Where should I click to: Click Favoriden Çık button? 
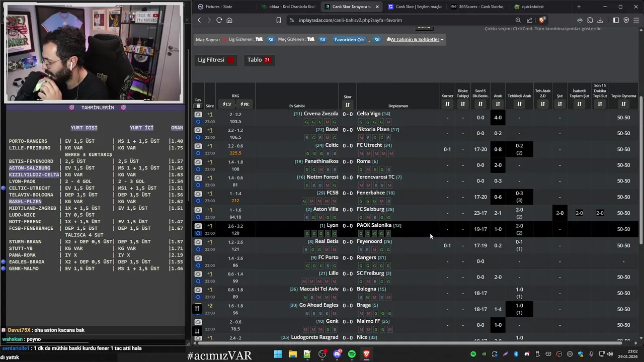[349, 39]
